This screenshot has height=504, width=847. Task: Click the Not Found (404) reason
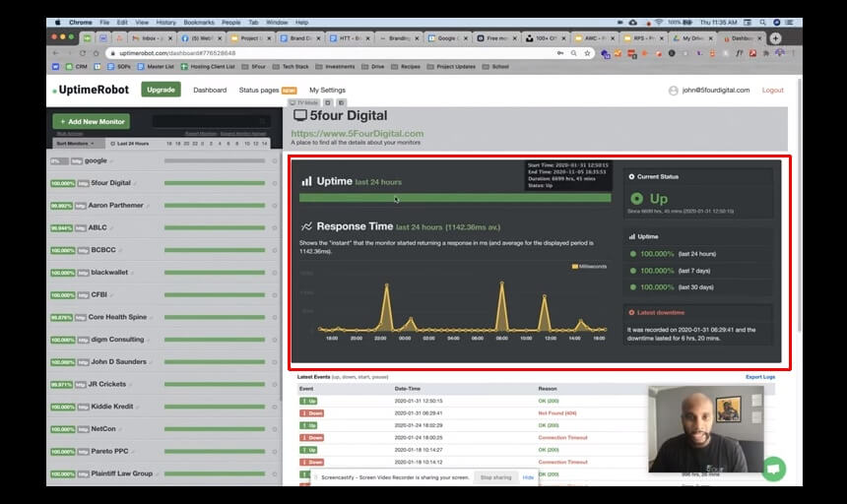556,413
